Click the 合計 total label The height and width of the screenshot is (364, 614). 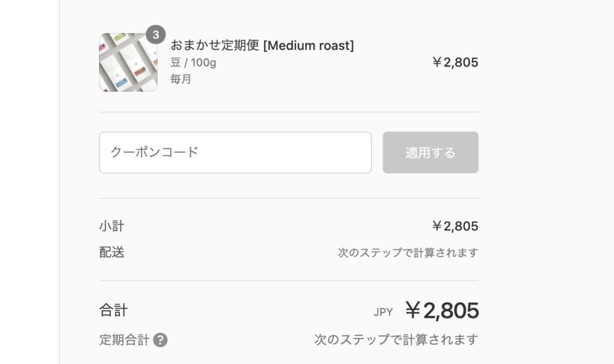tap(113, 311)
